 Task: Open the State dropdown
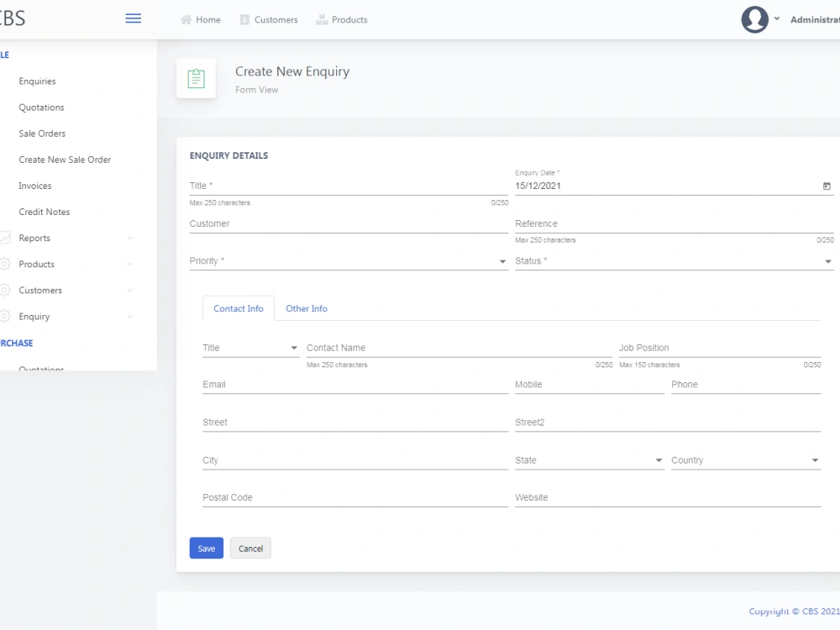coord(590,460)
